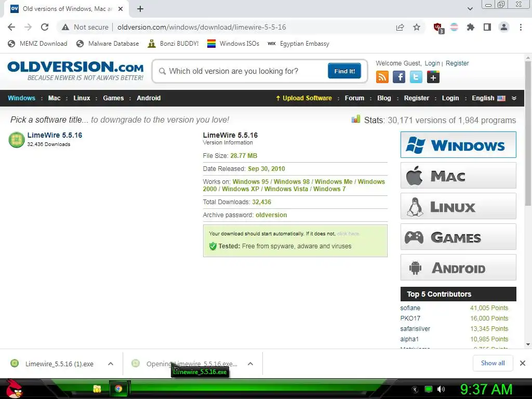The height and width of the screenshot is (399, 532).
Task: Expand the English language dropdown chevron
Action: [x=514, y=98]
